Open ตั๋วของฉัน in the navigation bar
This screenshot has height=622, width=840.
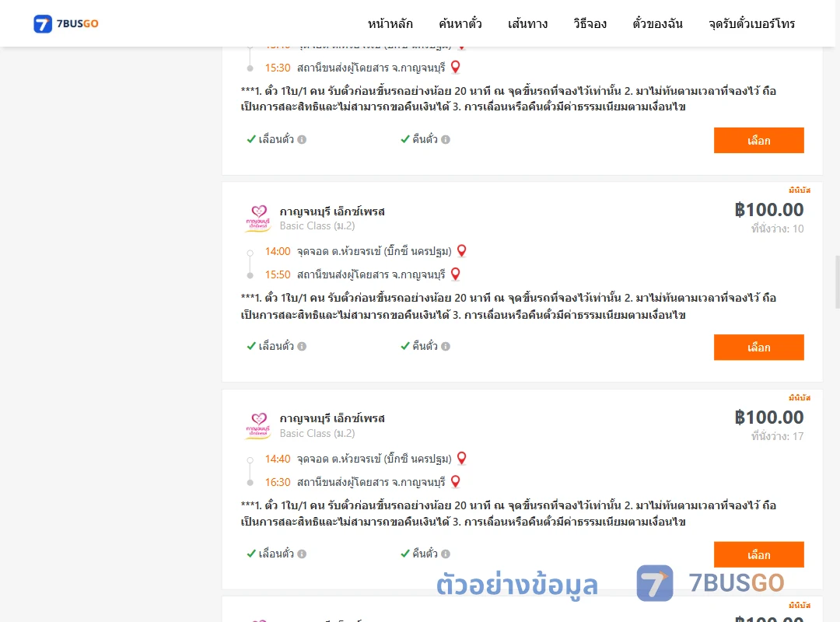pyautogui.click(x=657, y=23)
